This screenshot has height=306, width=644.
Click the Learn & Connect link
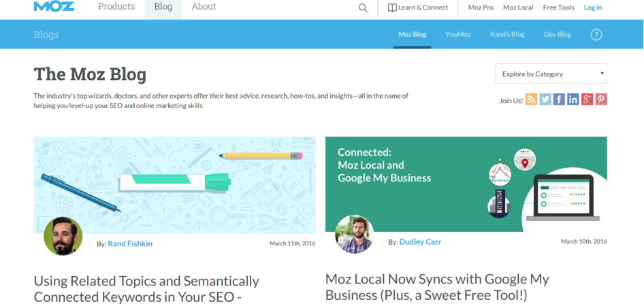(423, 7)
